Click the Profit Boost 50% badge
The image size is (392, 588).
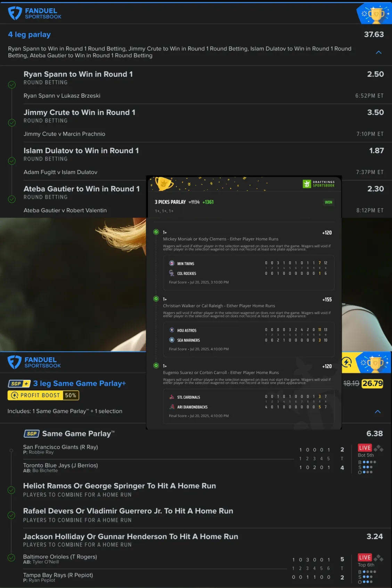[43, 395]
